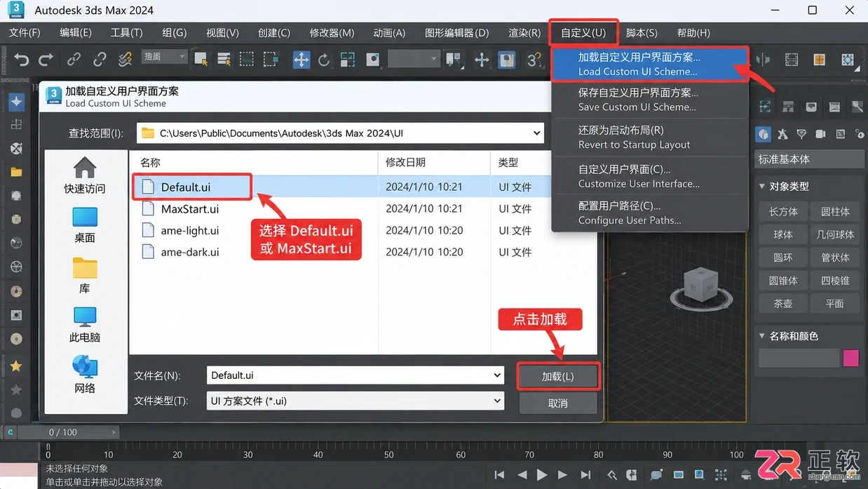Click the 加载(L) load button

pyautogui.click(x=558, y=377)
